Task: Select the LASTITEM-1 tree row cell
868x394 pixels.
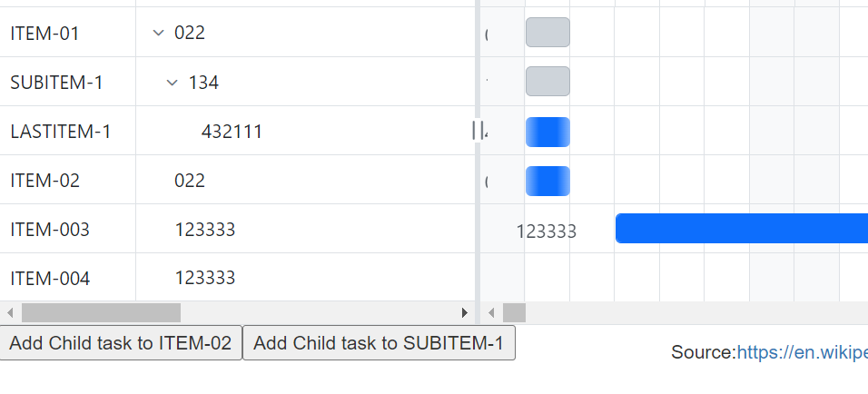Action: point(61,132)
